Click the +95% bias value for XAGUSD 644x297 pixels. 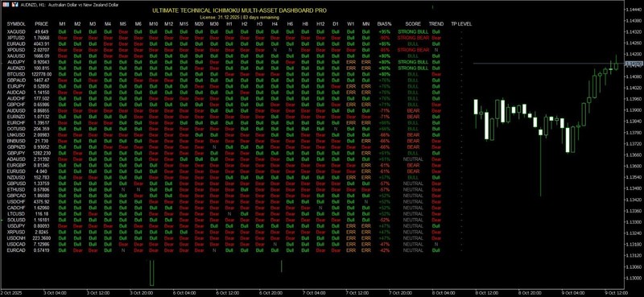pyautogui.click(x=385, y=31)
